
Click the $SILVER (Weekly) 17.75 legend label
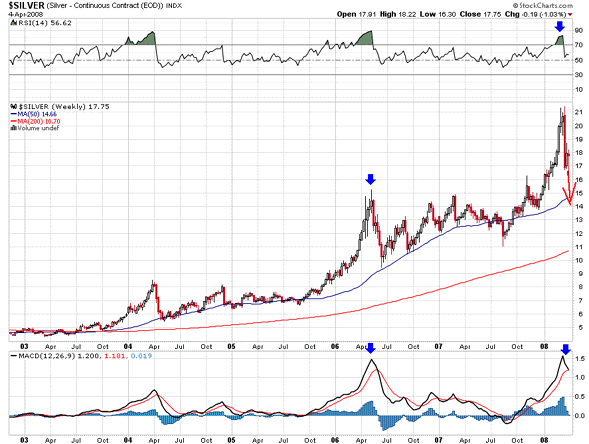pos(64,107)
